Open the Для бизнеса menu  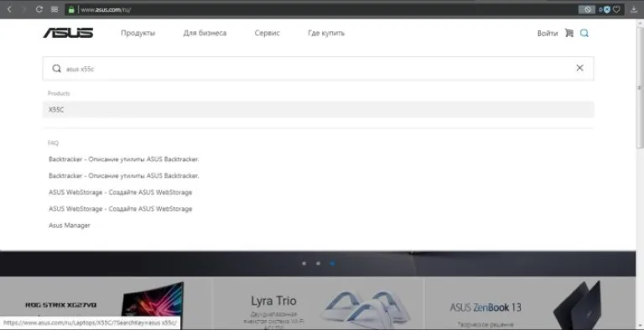(x=205, y=33)
